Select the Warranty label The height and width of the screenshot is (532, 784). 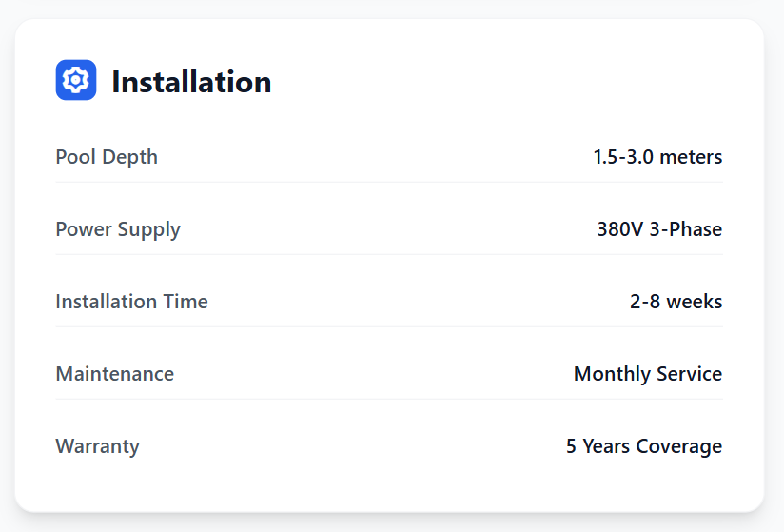[x=98, y=446]
